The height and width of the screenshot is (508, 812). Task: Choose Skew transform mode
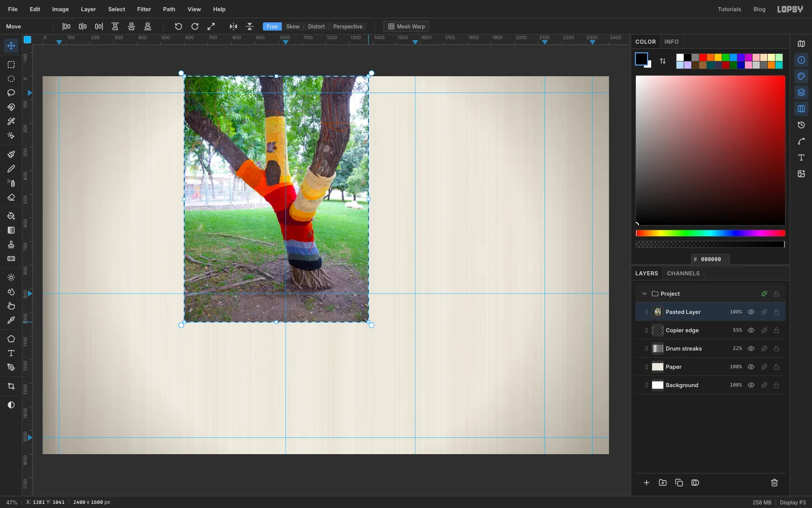tap(293, 26)
